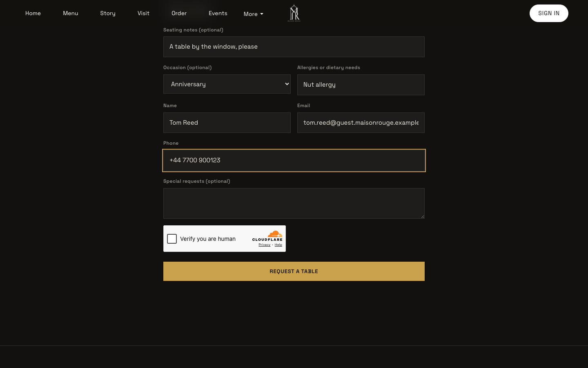This screenshot has width=588, height=368.
Task: Click the Special requests text area
Action: click(294, 203)
